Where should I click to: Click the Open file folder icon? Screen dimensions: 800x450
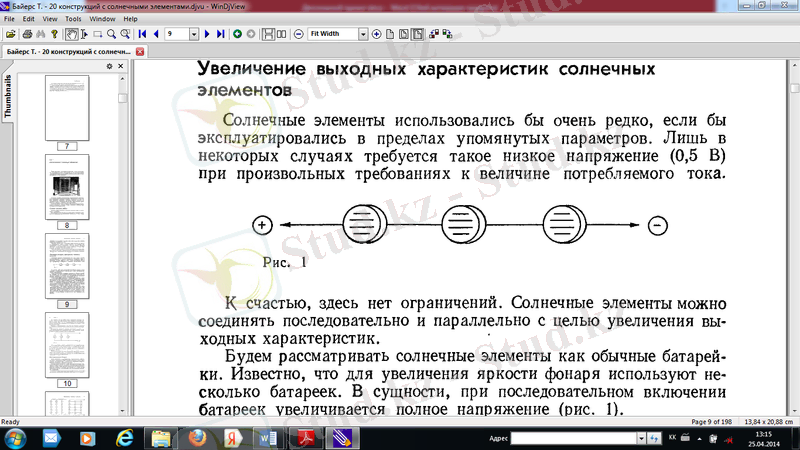[10, 33]
